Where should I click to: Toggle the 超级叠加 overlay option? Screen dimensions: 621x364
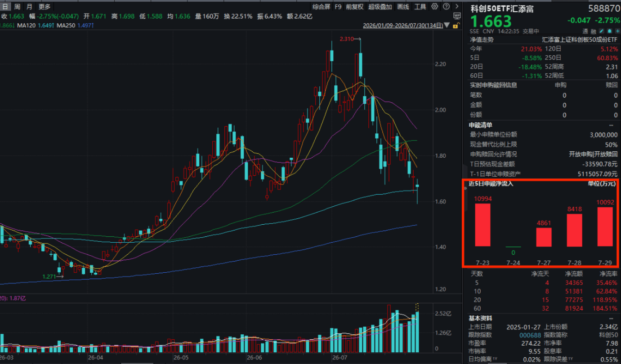coord(380,7)
